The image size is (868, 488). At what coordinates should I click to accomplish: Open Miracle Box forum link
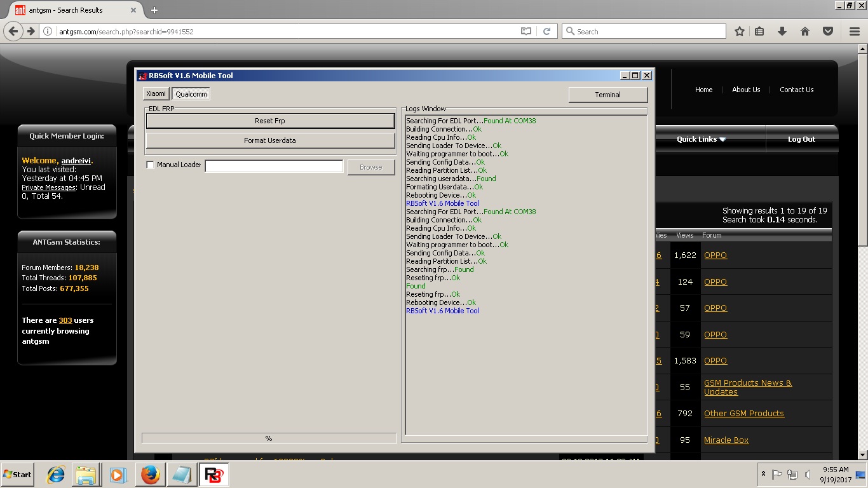click(x=726, y=440)
